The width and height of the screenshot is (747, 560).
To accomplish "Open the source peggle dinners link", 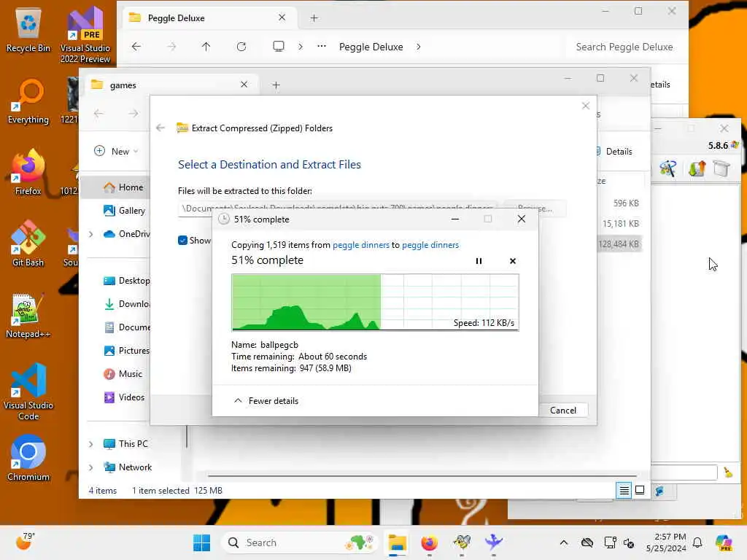I will click(x=360, y=245).
